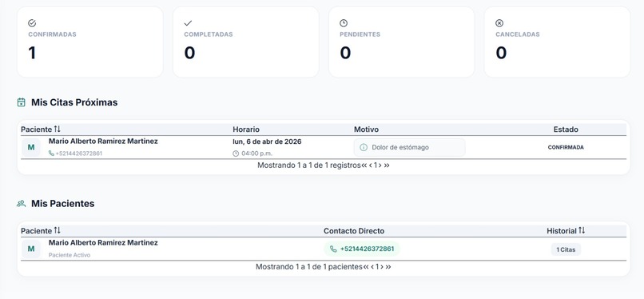The image size is (644, 299).
Task: Click the info icon in Dolor de estómago
Action: click(364, 147)
